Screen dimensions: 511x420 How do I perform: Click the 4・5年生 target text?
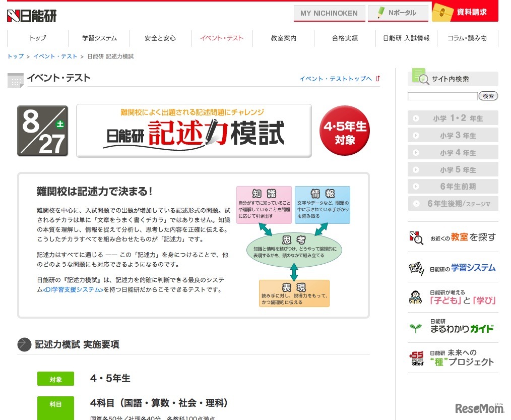coord(110,378)
